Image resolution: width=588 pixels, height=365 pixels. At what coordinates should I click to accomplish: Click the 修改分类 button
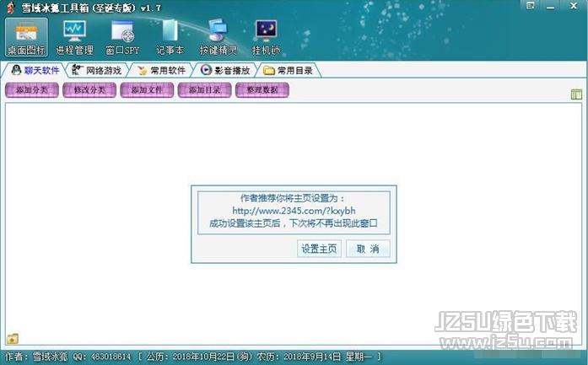89,90
